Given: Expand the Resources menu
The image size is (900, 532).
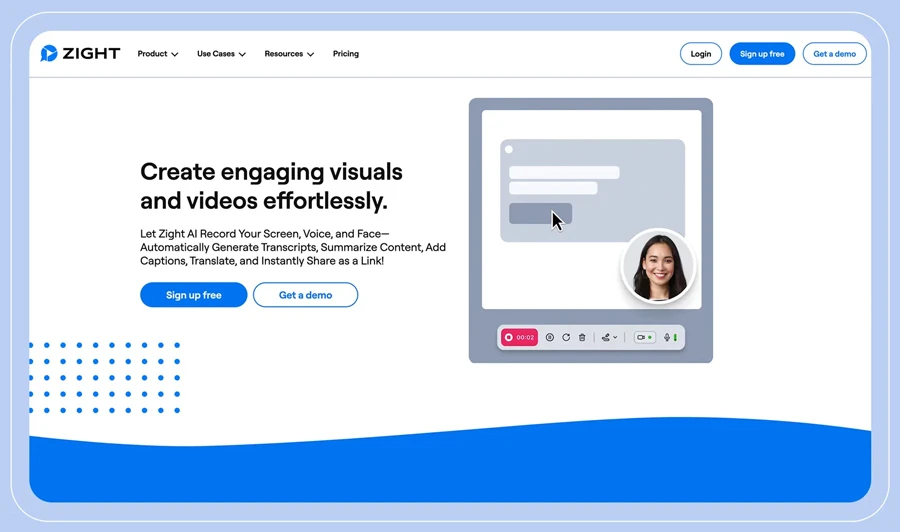Looking at the screenshot, I should (289, 54).
